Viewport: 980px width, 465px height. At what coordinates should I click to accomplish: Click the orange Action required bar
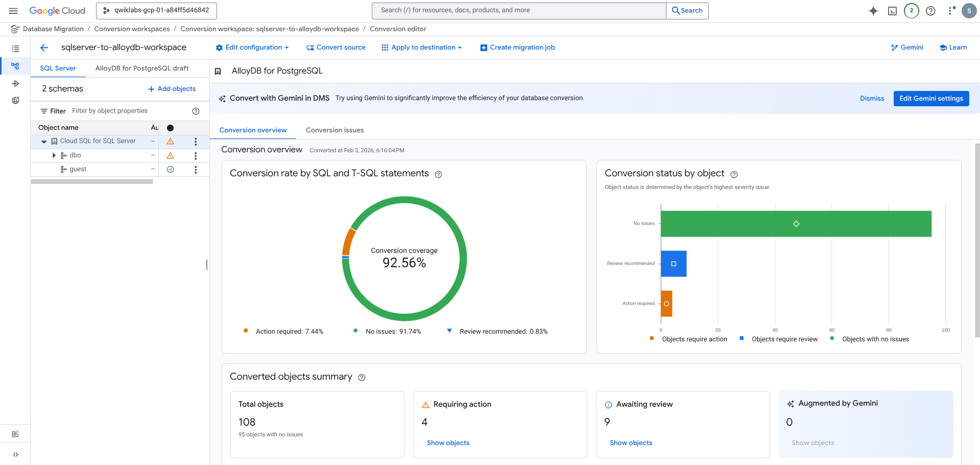(666, 304)
